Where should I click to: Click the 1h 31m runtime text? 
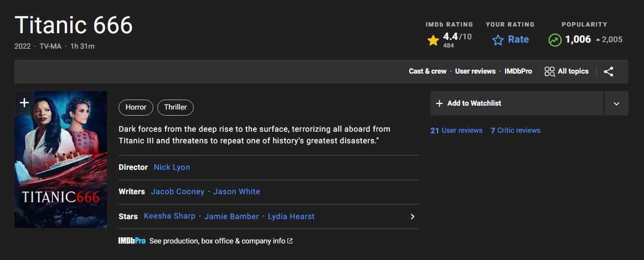(x=83, y=46)
